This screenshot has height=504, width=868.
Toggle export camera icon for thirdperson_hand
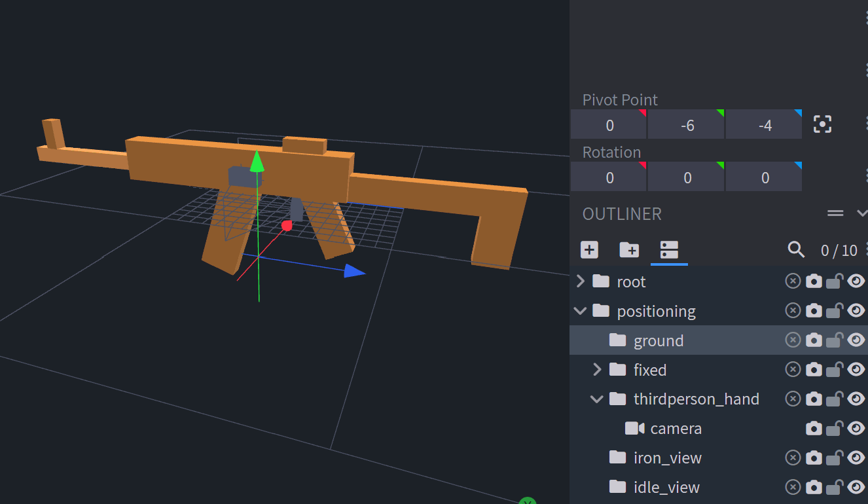point(814,399)
